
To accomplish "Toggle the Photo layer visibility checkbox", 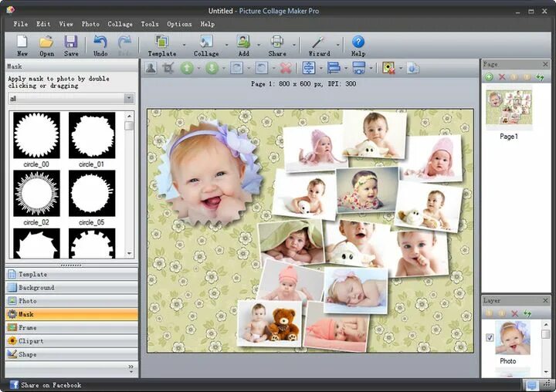I will [490, 337].
